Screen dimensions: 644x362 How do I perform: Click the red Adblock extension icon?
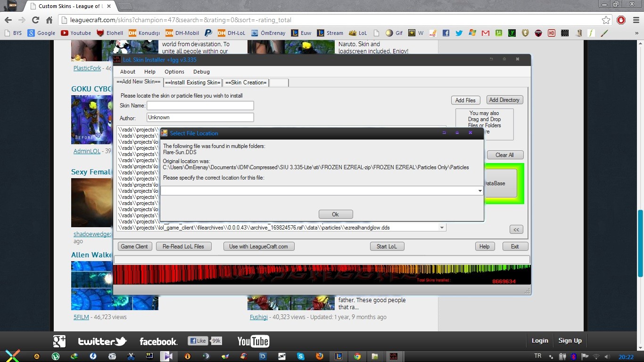pyautogui.click(x=621, y=20)
